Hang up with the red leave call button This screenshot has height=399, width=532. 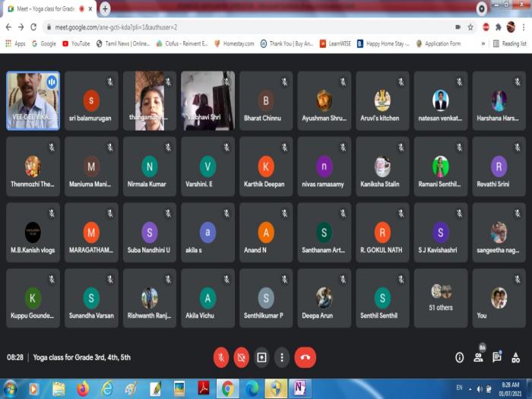click(305, 357)
